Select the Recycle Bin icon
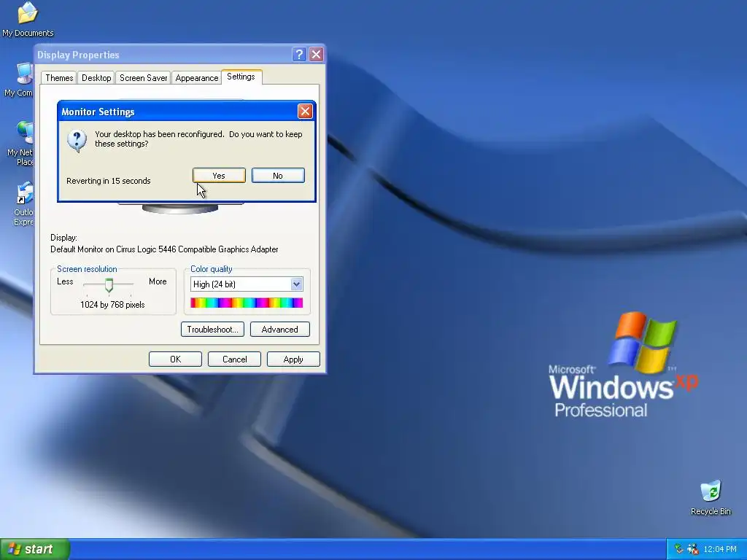This screenshot has width=747, height=560. click(711, 498)
